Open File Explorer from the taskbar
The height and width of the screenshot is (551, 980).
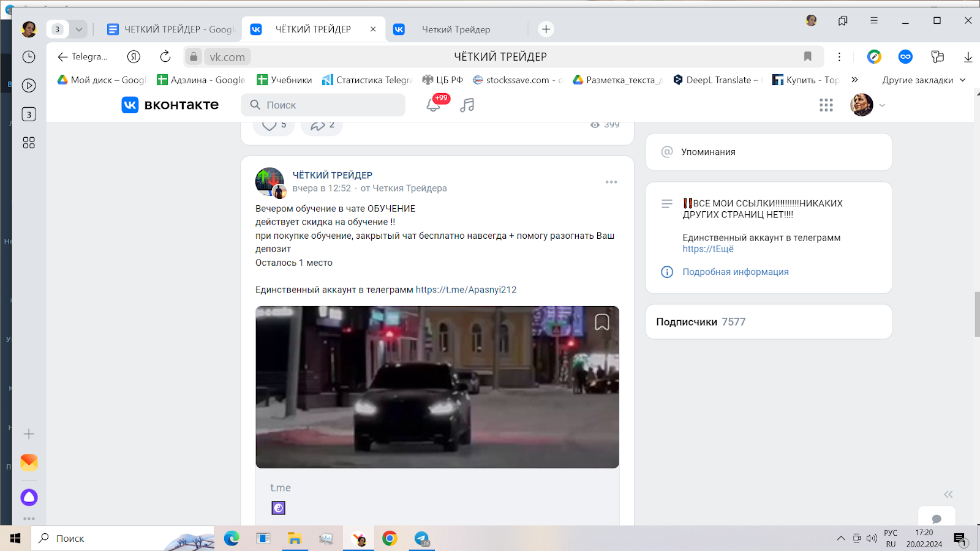(295, 539)
